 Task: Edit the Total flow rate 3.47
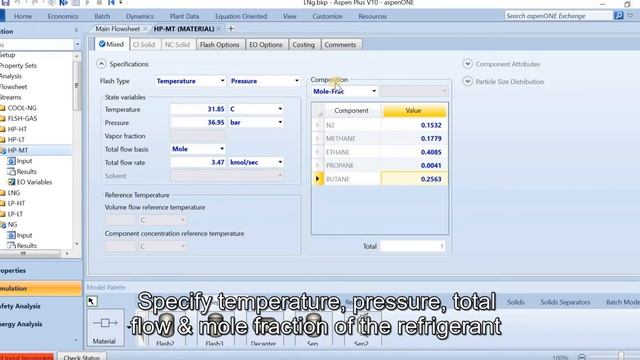(x=198, y=162)
